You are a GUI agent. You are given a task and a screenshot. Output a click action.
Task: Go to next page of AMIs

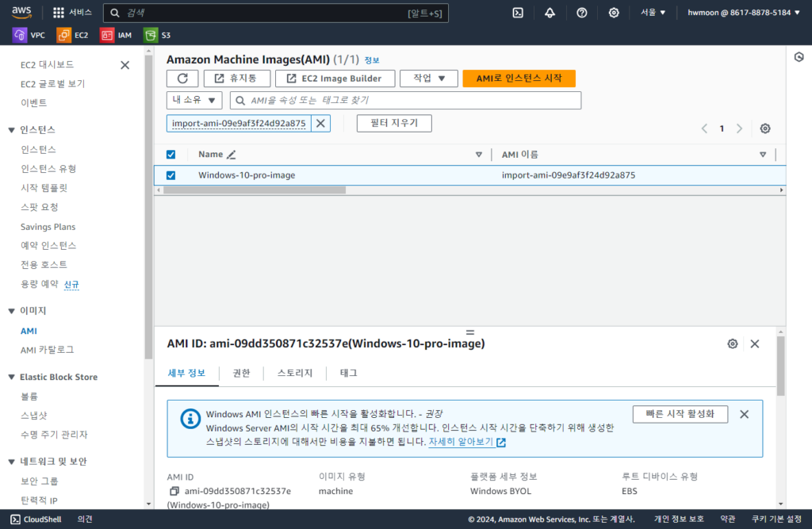pos(740,128)
